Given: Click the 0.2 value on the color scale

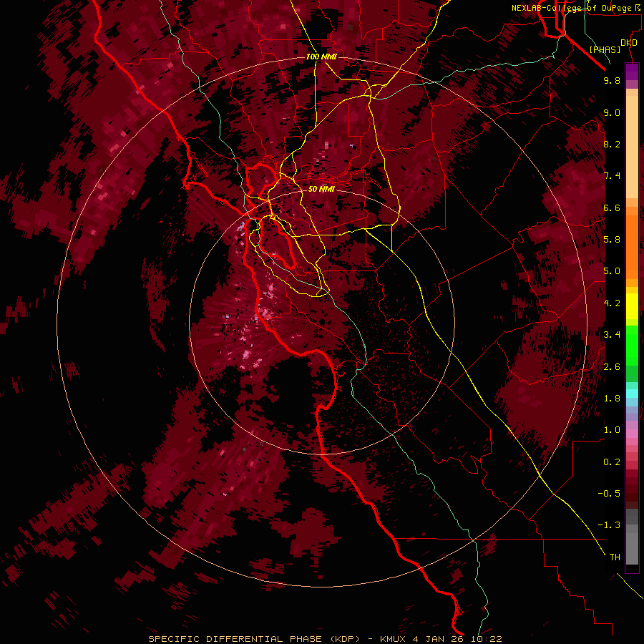Looking at the screenshot, I should [612, 462].
